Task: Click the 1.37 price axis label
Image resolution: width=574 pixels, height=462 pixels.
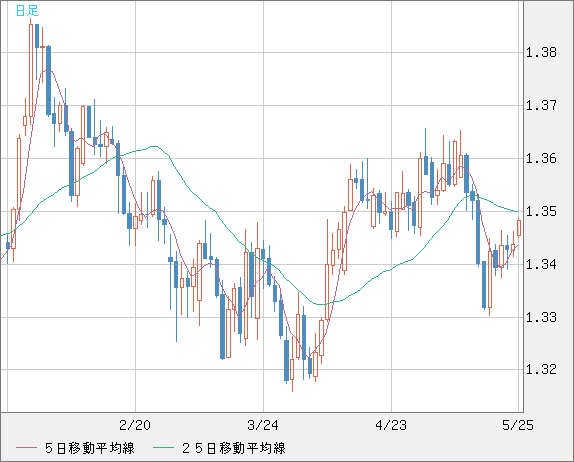Action: (541, 105)
